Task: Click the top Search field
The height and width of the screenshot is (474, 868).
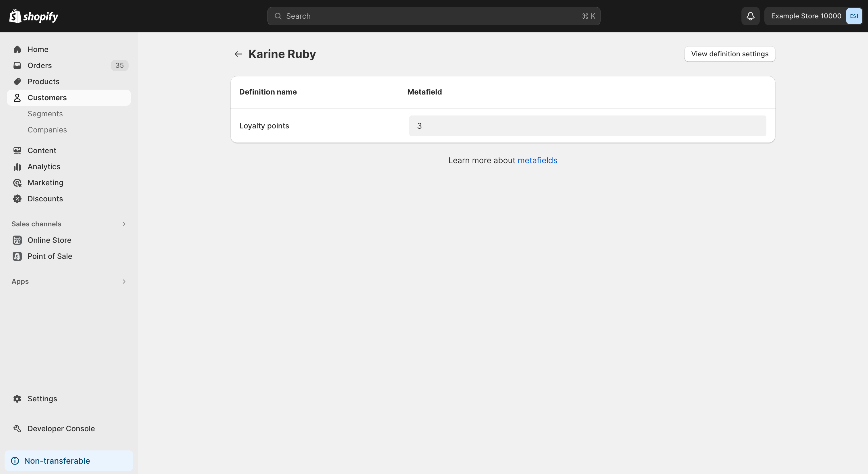Action: pos(434,16)
